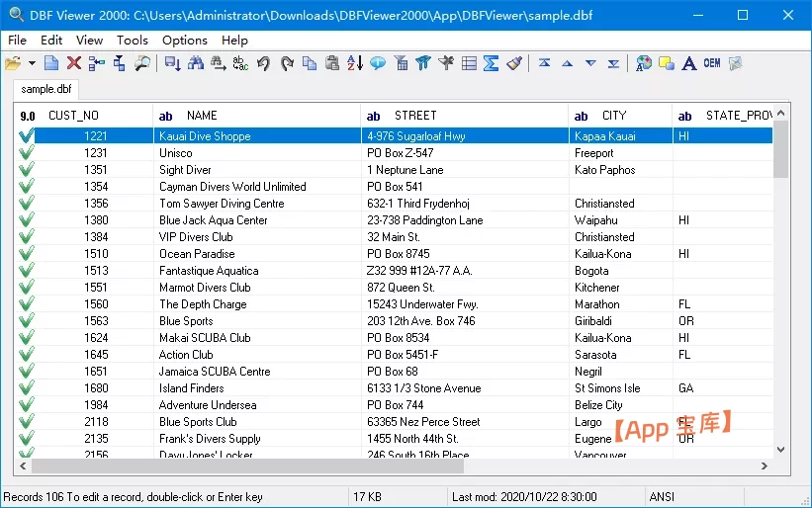Click the Font 'A' toolbar icon
Image resolution: width=812 pixels, height=508 pixels.
(689, 63)
